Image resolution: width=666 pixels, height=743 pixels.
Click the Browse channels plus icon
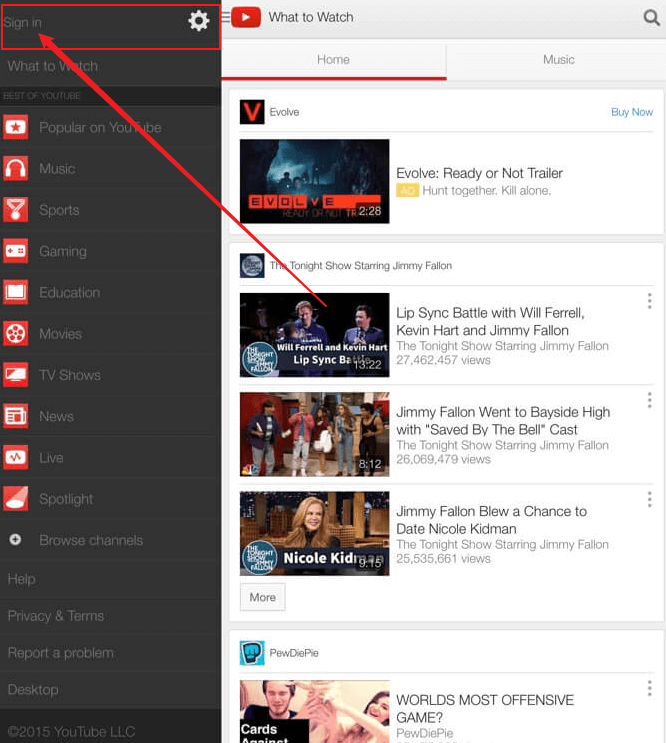pyautogui.click(x=15, y=540)
